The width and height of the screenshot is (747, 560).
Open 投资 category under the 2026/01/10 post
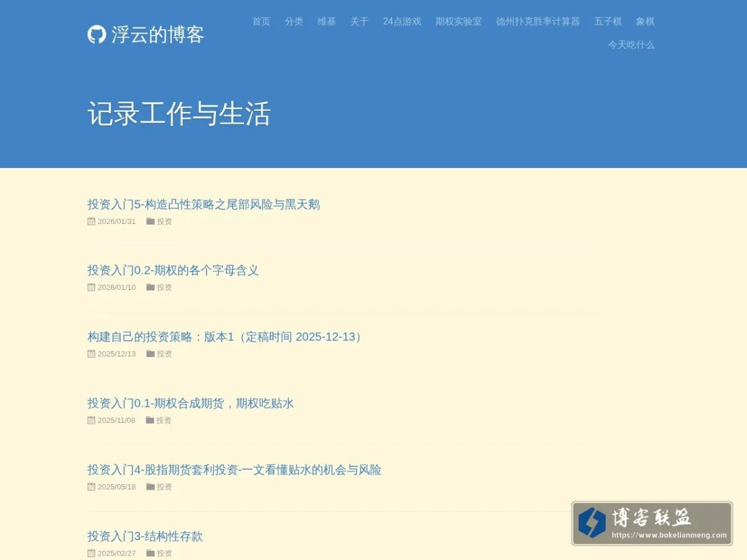164,287
